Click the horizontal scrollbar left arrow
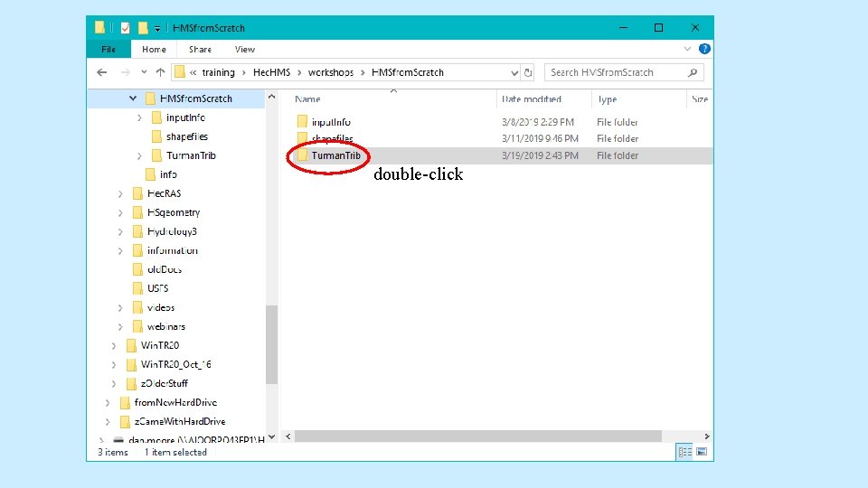 tap(288, 436)
